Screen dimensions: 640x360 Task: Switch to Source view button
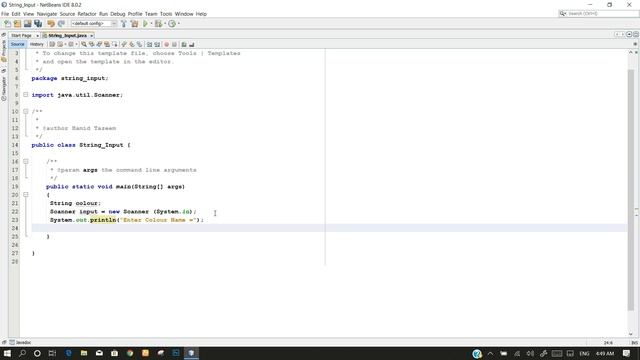point(18,44)
